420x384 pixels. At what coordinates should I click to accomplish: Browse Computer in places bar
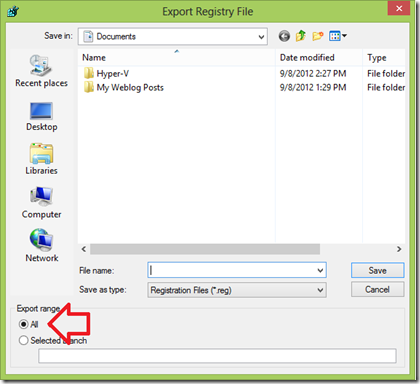coord(41,203)
